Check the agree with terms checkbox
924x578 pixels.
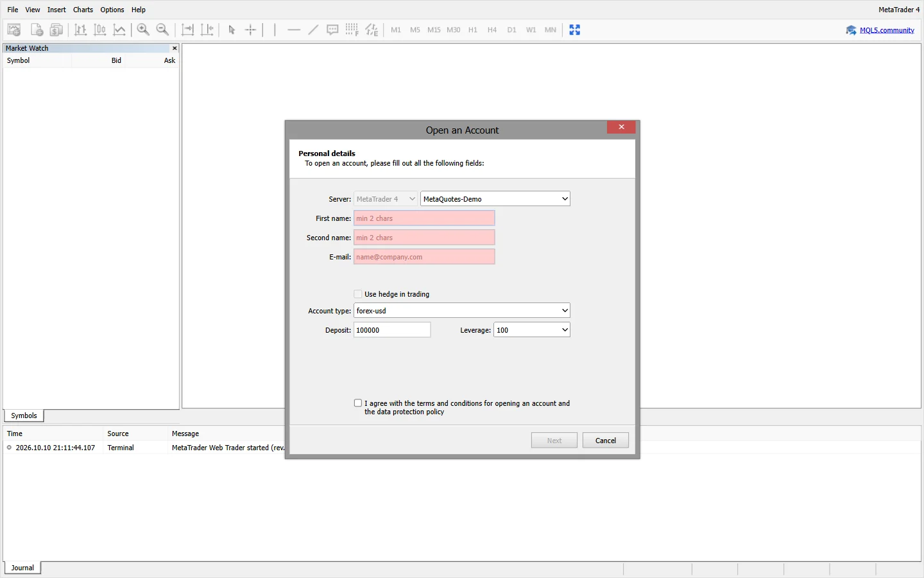[x=358, y=403]
